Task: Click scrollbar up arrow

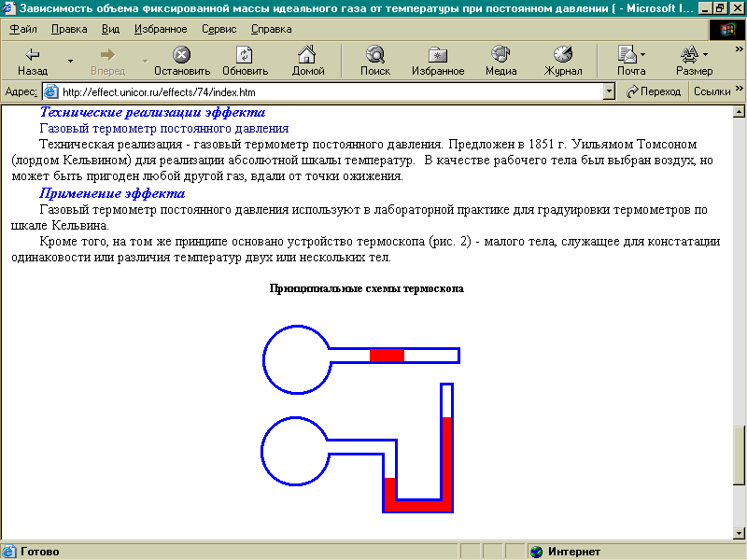Action: 739,112
